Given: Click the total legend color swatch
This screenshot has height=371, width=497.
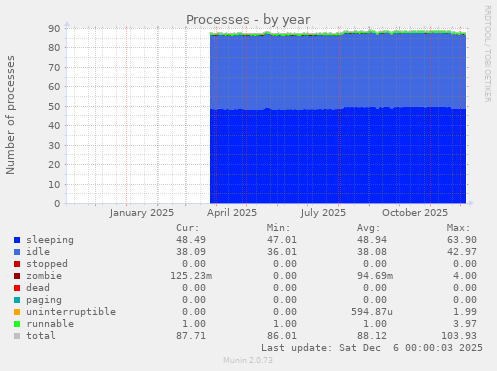Looking at the screenshot, I should coord(17,336).
